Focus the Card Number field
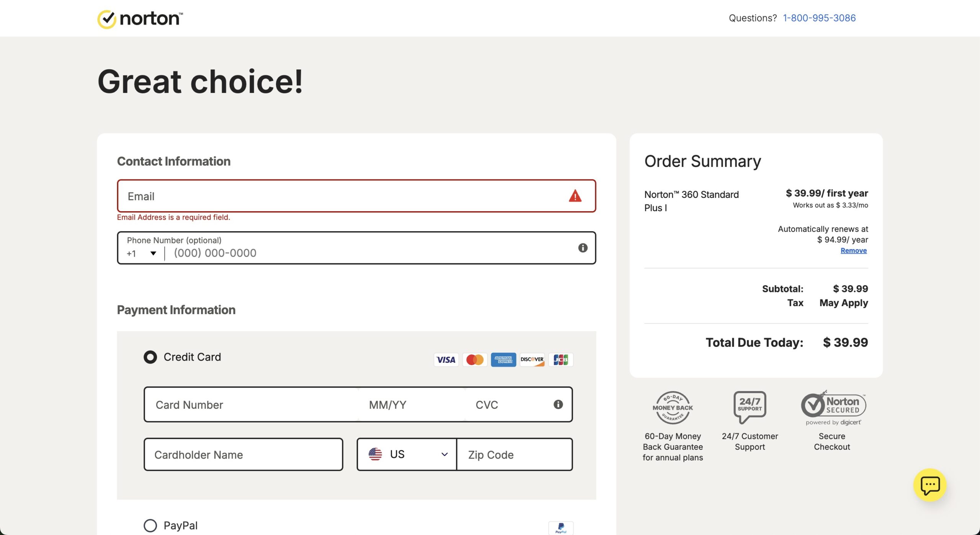 click(251, 405)
